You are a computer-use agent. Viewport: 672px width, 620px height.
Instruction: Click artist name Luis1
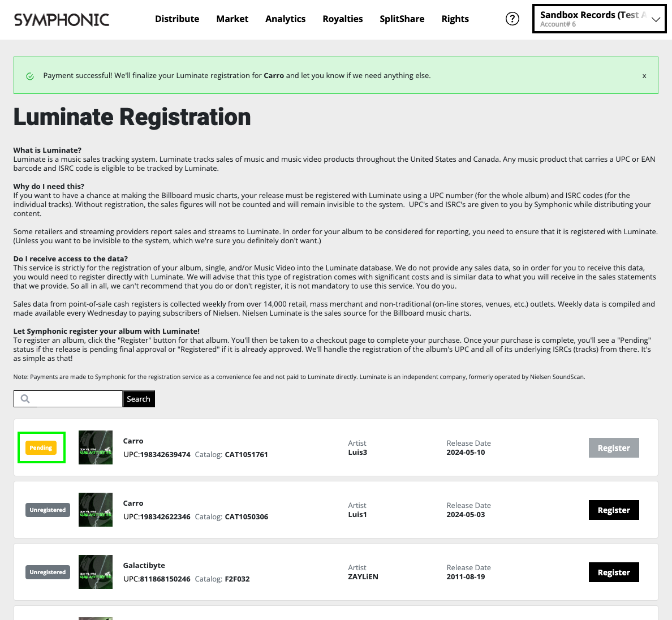pyautogui.click(x=357, y=515)
